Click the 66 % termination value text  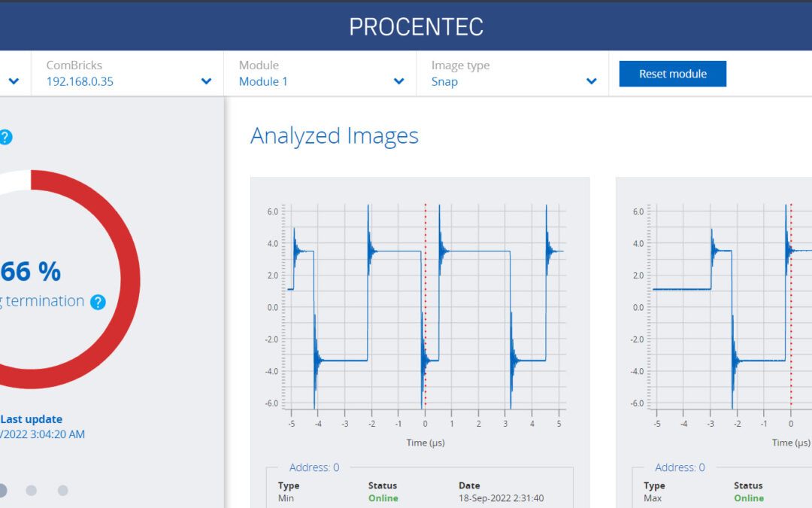(30, 271)
